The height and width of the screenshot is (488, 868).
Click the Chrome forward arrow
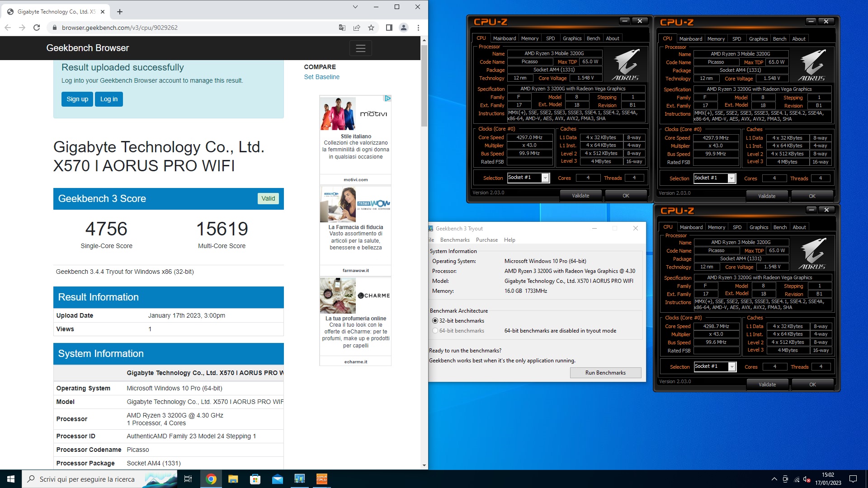point(22,28)
